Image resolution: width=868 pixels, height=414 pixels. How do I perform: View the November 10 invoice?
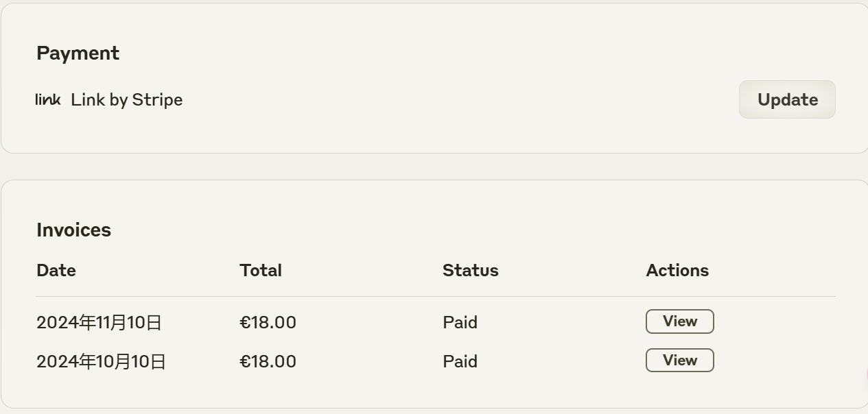[x=679, y=321]
